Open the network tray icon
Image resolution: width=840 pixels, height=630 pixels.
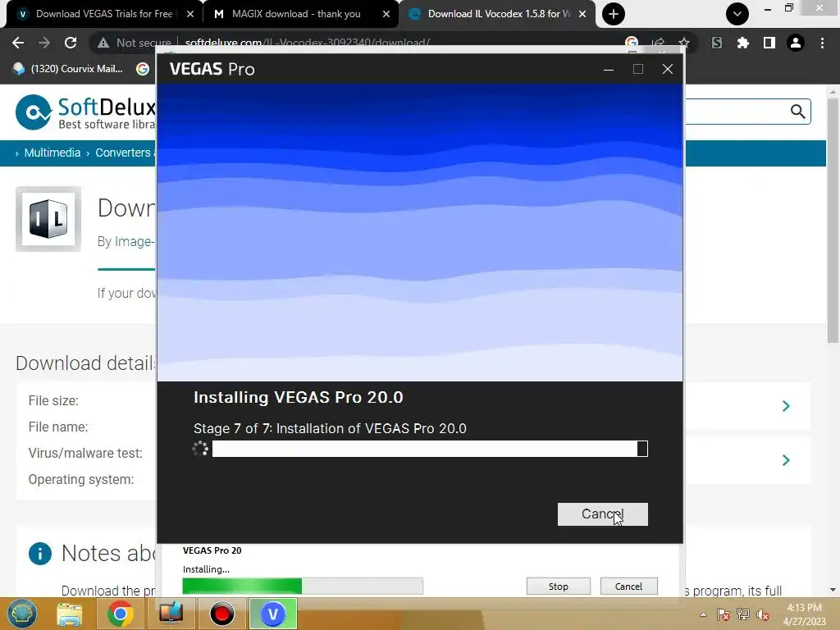[743, 614]
